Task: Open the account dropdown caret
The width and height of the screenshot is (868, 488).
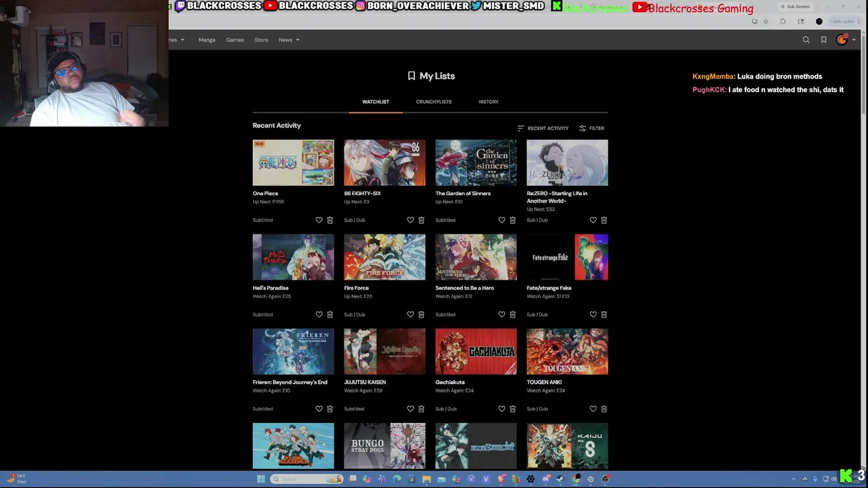Action: 853,40
